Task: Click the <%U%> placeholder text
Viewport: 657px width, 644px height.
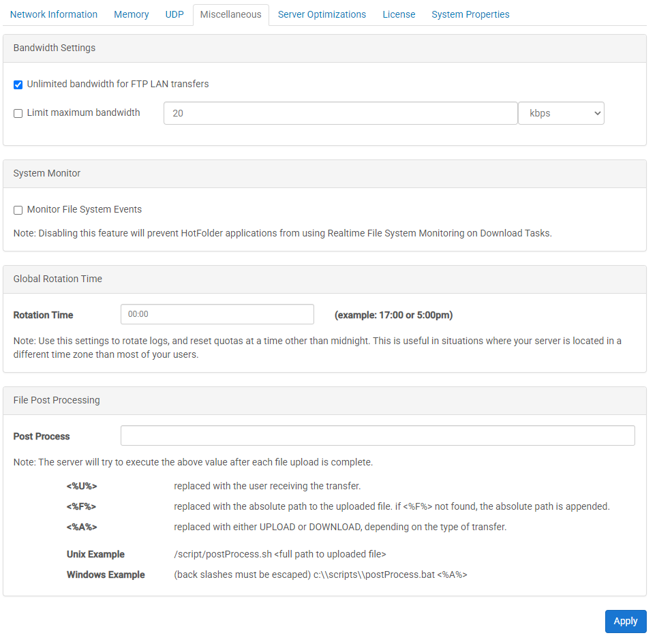Action: click(82, 487)
